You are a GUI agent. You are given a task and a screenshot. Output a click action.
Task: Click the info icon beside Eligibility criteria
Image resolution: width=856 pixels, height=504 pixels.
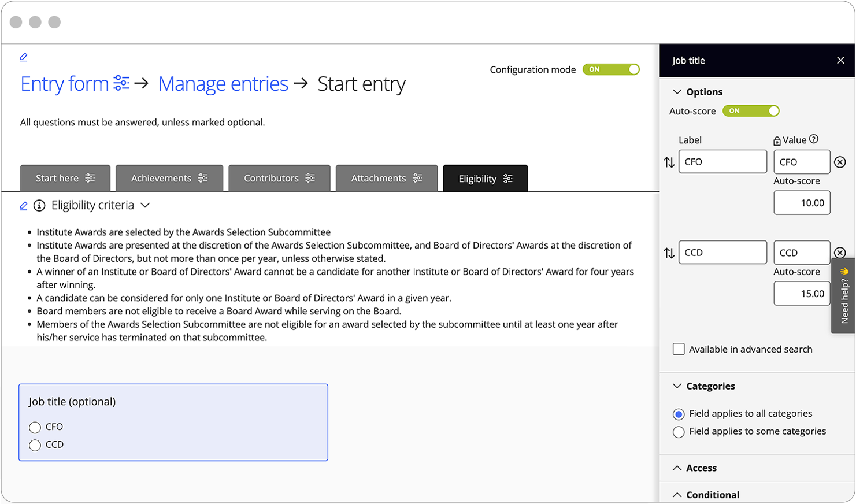[39, 206]
